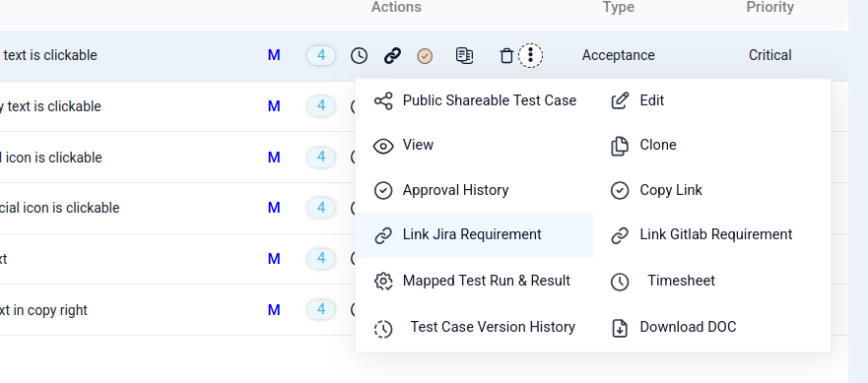Viewport: 868px width, 383px height.
Task: Click the blue M marker in first row
Action: tap(274, 55)
